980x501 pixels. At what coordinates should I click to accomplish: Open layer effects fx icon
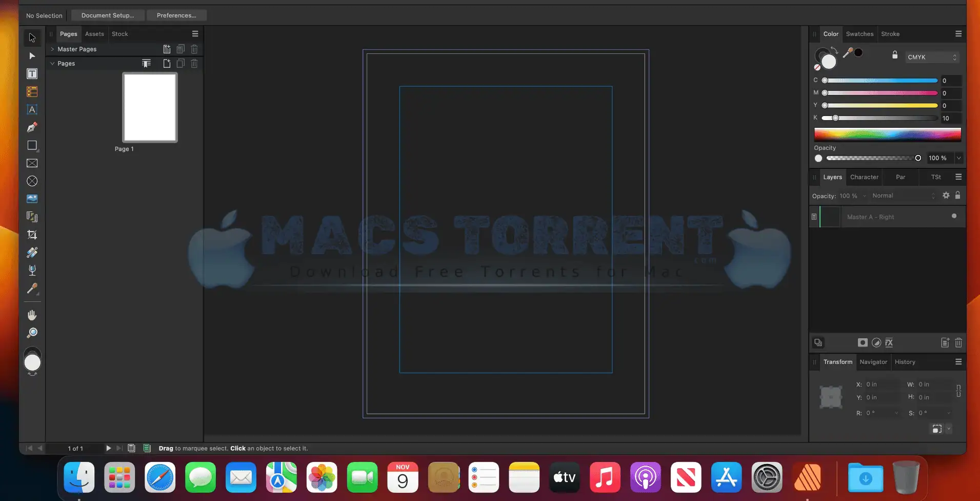coord(889,343)
